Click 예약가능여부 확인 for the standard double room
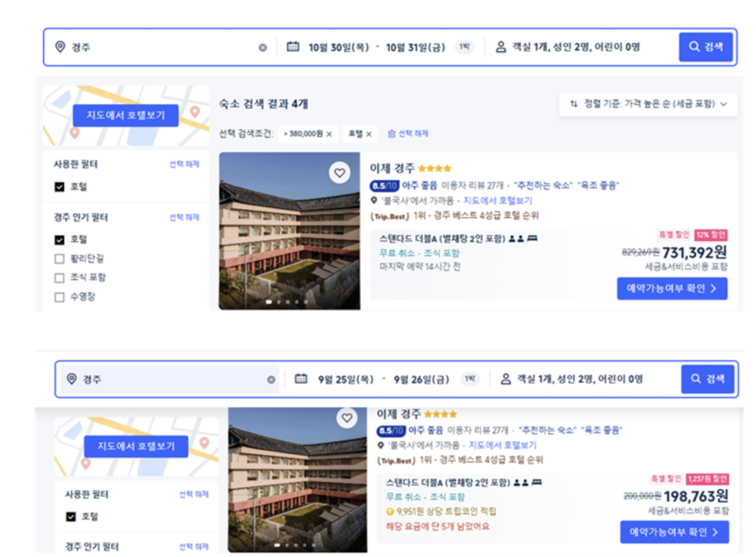756x557 pixels. [672, 288]
